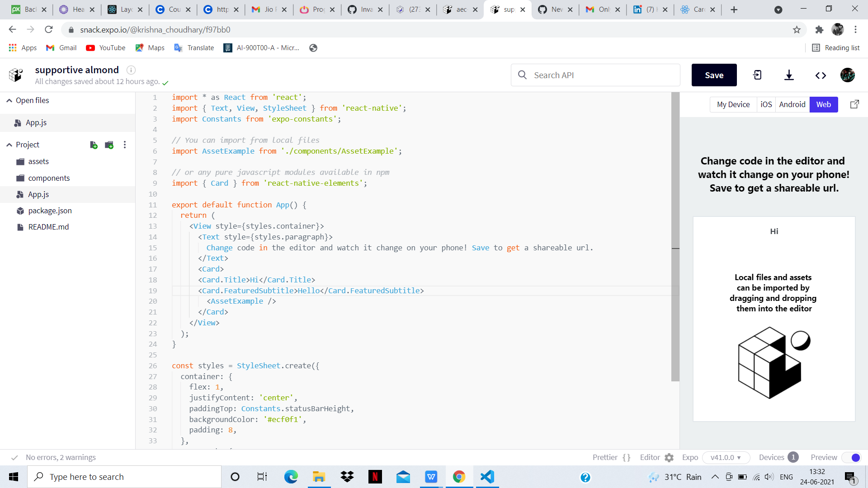Open the Run on device icon
The width and height of the screenshot is (868, 488).
tap(757, 75)
